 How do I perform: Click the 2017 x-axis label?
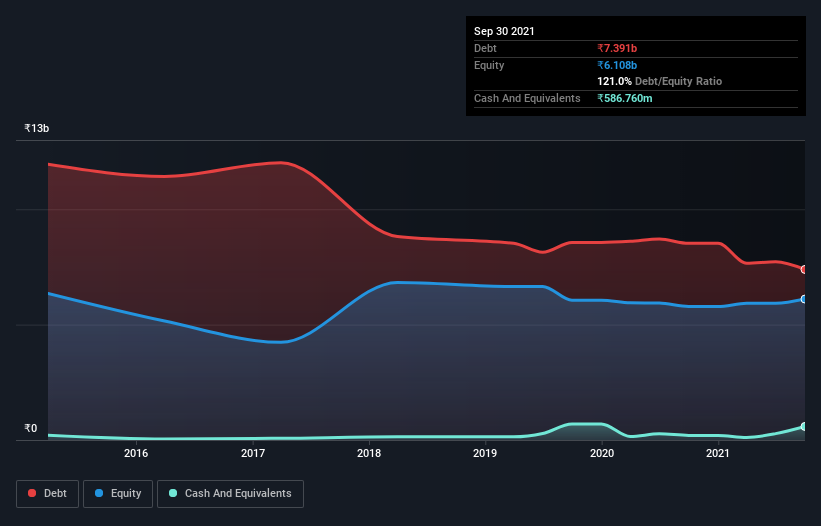253,453
